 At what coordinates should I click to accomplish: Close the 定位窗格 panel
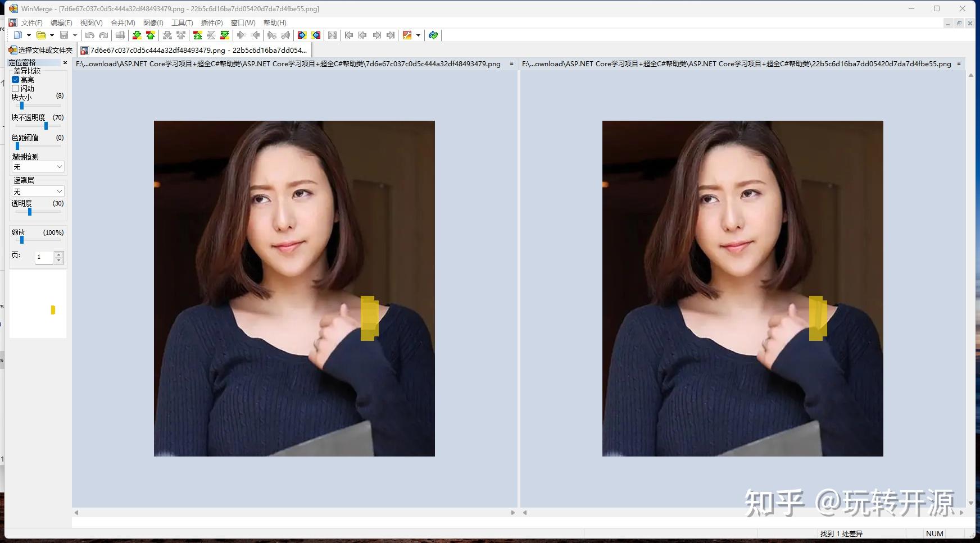(x=65, y=62)
